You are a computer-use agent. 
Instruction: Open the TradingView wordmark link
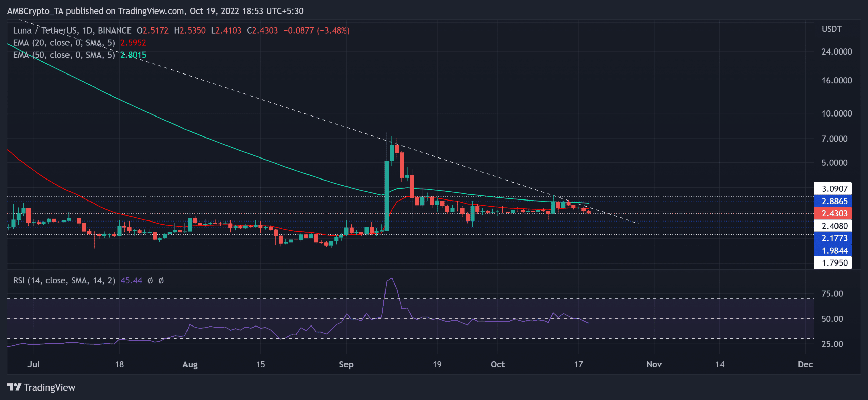tap(50, 387)
